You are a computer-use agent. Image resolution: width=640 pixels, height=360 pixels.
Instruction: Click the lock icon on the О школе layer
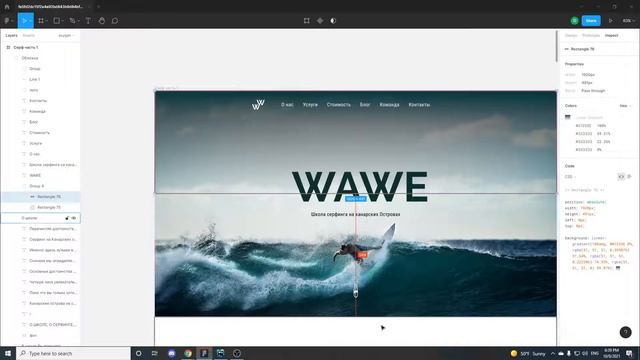coord(67,218)
